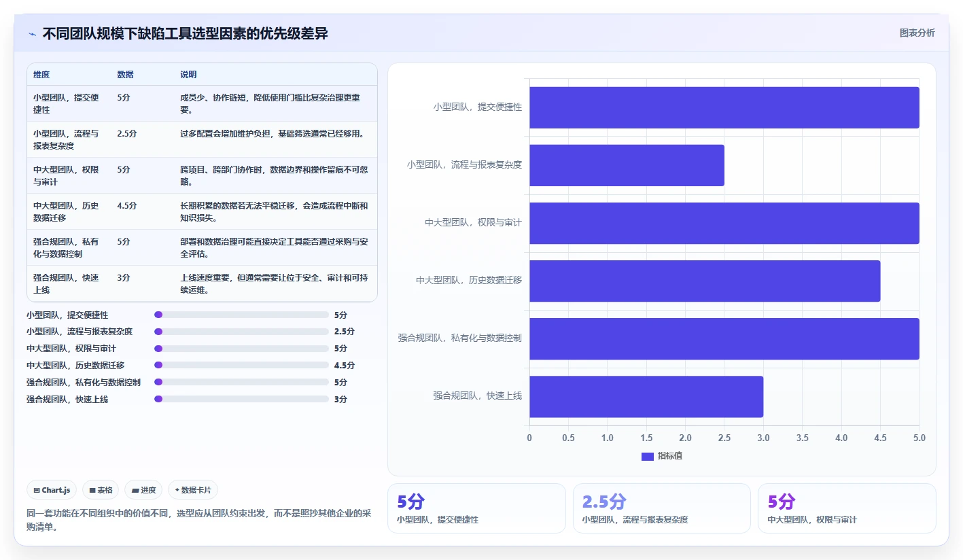This screenshot has width=963, height=560.
Task: Click the 中大型团队，历史数据迁移 progress bar
Action: click(241, 366)
